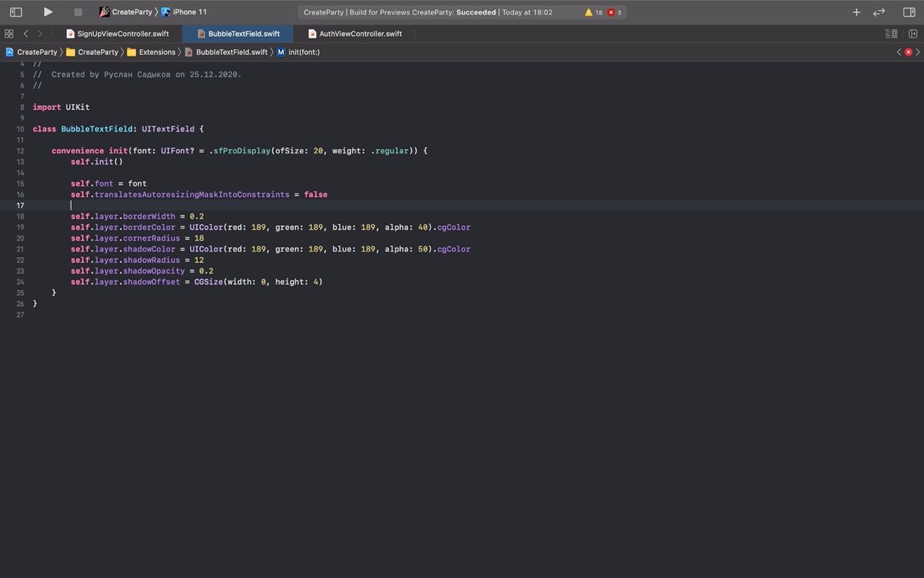Toggle the left navigator sidebar

pos(16,12)
